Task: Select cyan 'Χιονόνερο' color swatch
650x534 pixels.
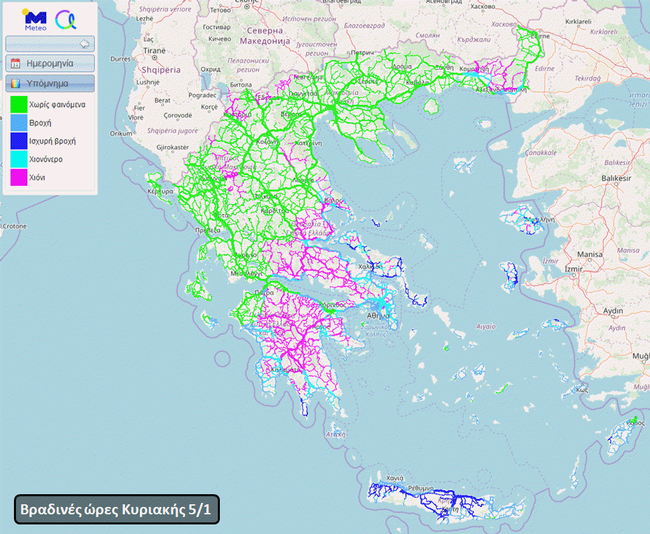Action: pos(18,159)
